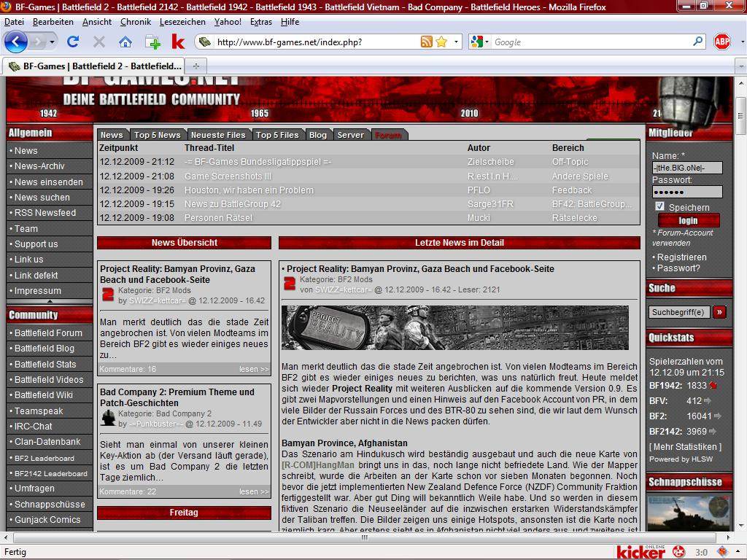This screenshot has height=560, width=747.
Task: Open the Schnappschüsse tank thumbnail
Action: [688, 513]
